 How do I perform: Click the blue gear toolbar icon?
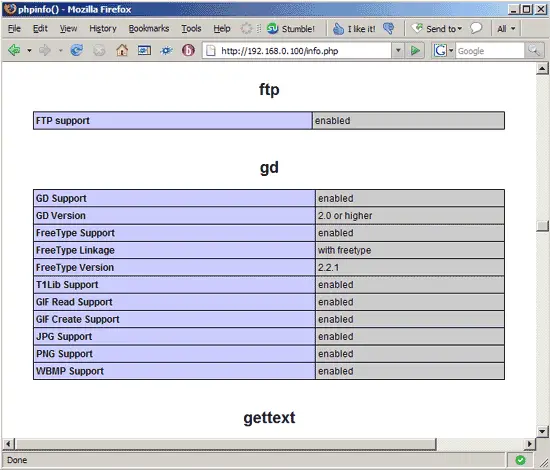click(166, 51)
